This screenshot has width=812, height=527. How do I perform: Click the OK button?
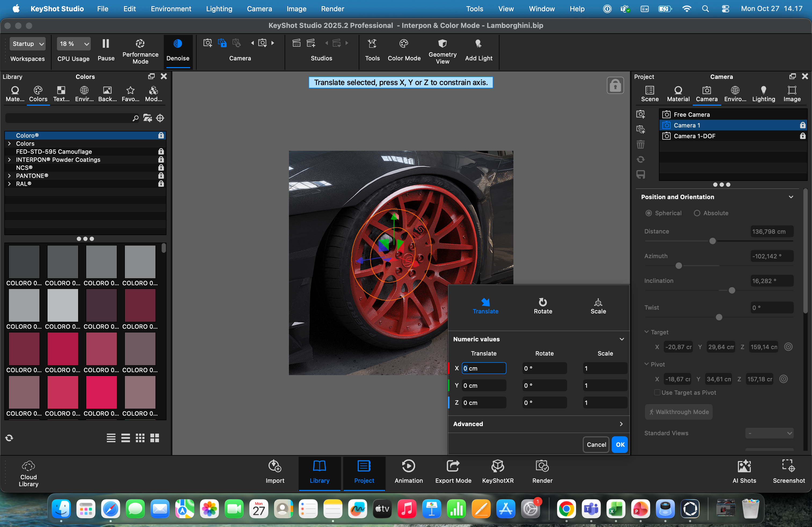point(619,445)
